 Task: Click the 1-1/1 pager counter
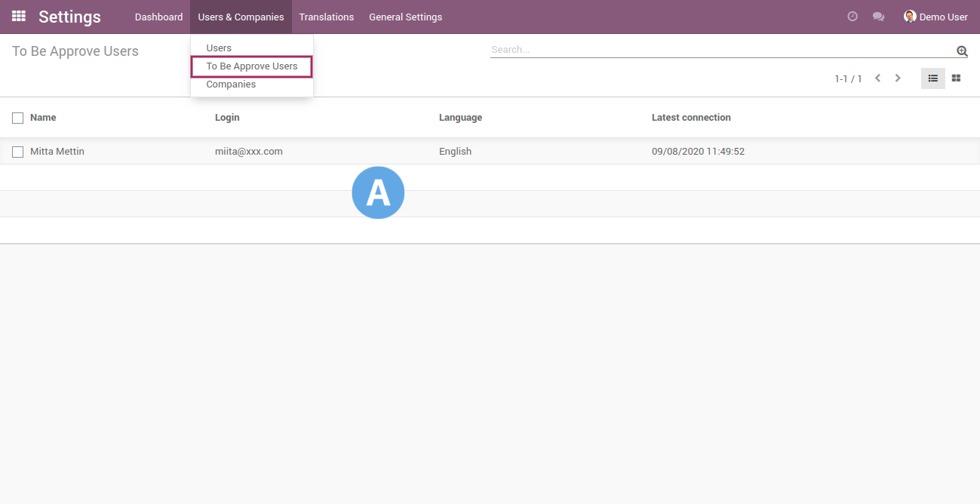tap(847, 78)
